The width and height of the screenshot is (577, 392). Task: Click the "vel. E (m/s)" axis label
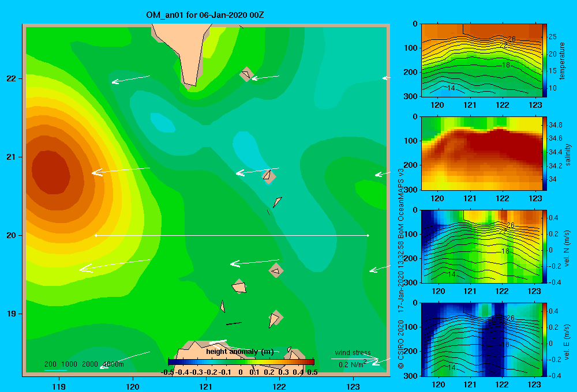pyautogui.click(x=567, y=341)
